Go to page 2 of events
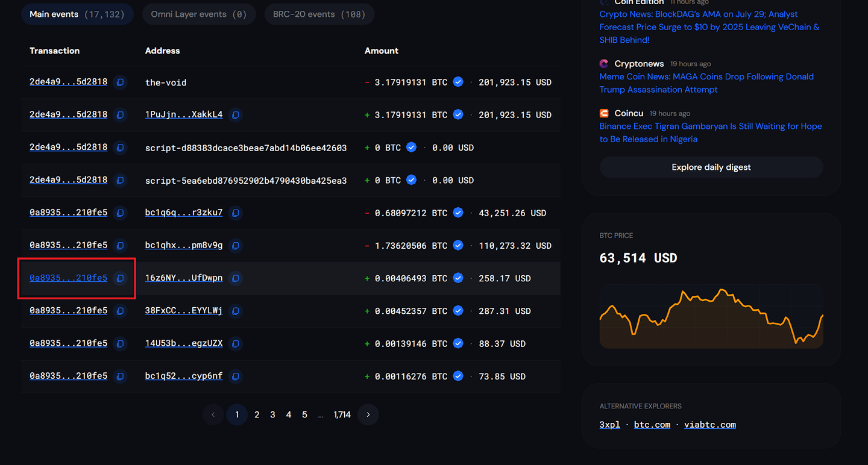The image size is (868, 465). [x=257, y=414]
